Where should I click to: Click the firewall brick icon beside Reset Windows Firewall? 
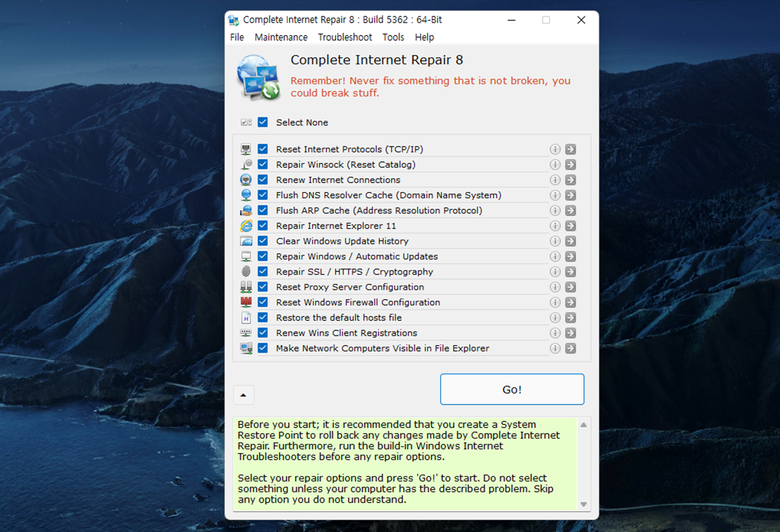click(246, 302)
